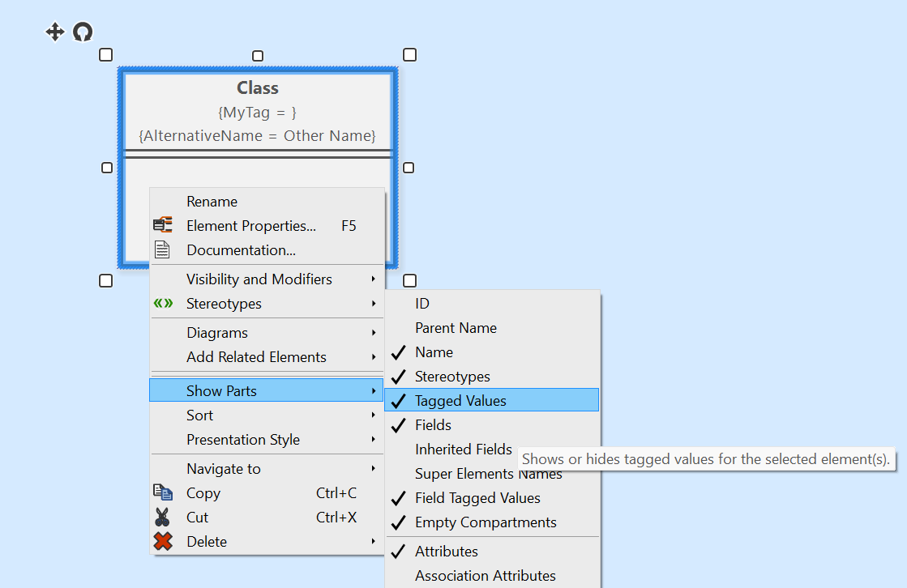The height and width of the screenshot is (588, 907).
Task: Expand the Diagrams submenu
Action: click(267, 333)
